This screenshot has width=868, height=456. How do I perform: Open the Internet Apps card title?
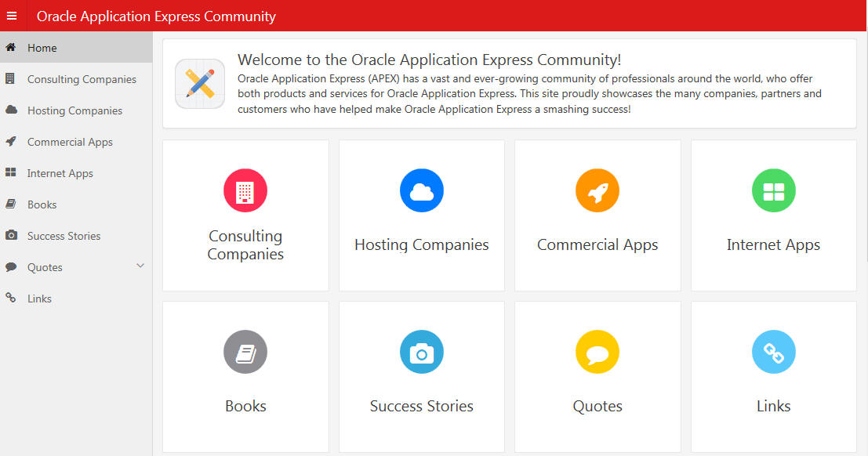773,244
